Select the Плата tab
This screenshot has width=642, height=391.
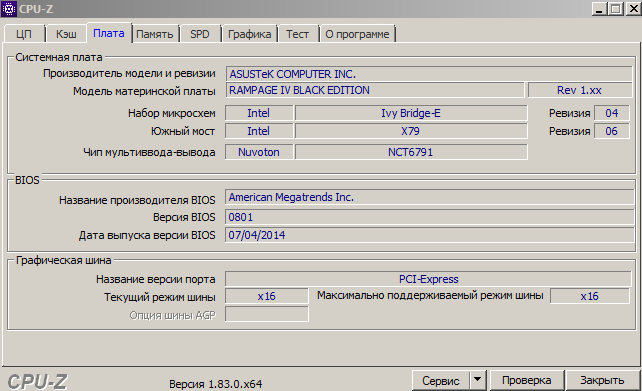(109, 33)
